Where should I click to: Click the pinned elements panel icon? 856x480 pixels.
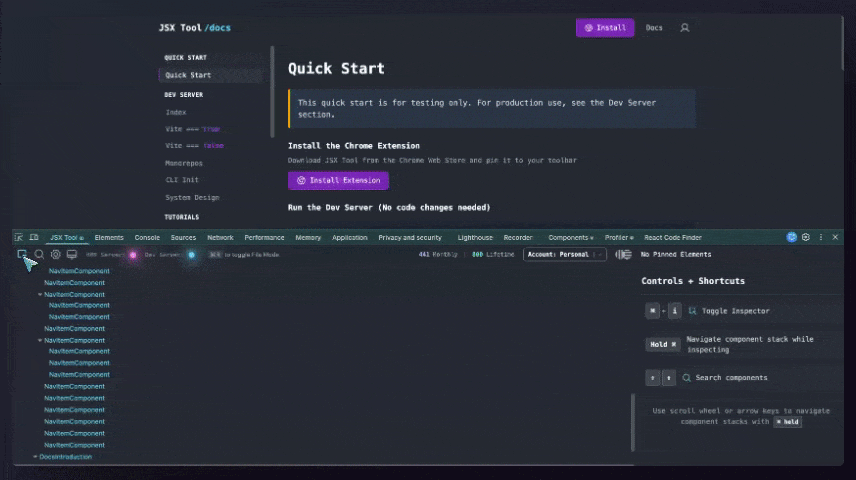pos(623,255)
